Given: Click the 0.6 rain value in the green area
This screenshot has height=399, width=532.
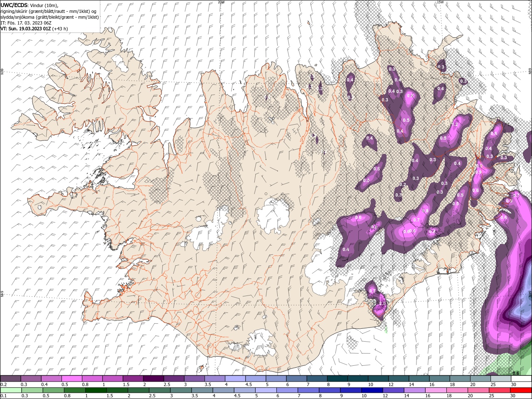Looking at the screenshot, I should [x=516, y=373].
